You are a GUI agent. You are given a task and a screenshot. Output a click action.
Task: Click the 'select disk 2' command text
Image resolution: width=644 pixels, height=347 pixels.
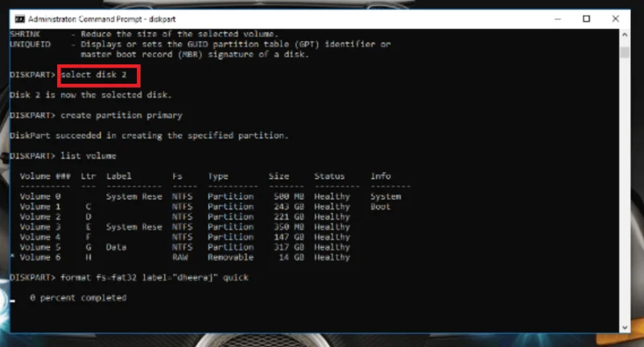tap(93, 75)
